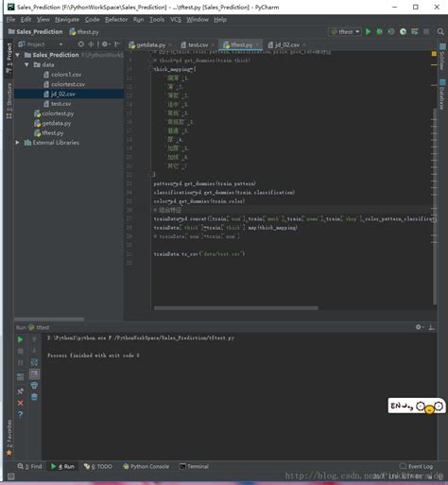The width and height of the screenshot is (448, 485).
Task: Open the Refactor menu
Action: point(116,20)
